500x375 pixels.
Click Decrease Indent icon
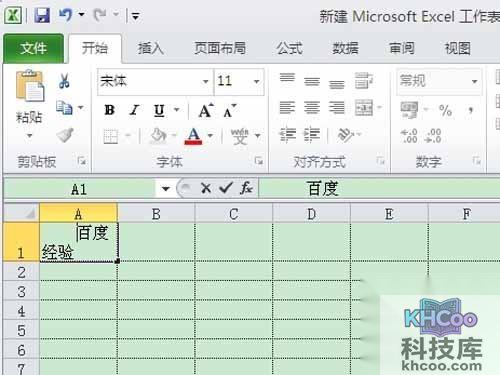(287, 135)
